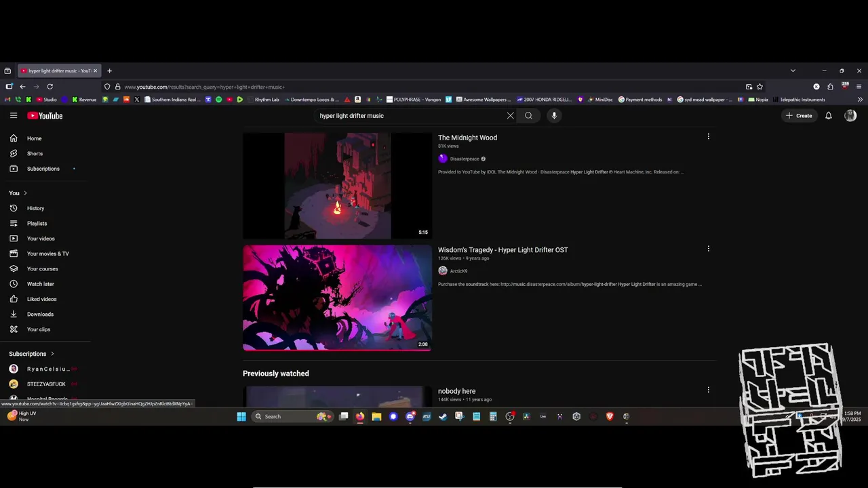Play The Midnight Wood video thumbnail
868x488 pixels.
tap(337, 186)
